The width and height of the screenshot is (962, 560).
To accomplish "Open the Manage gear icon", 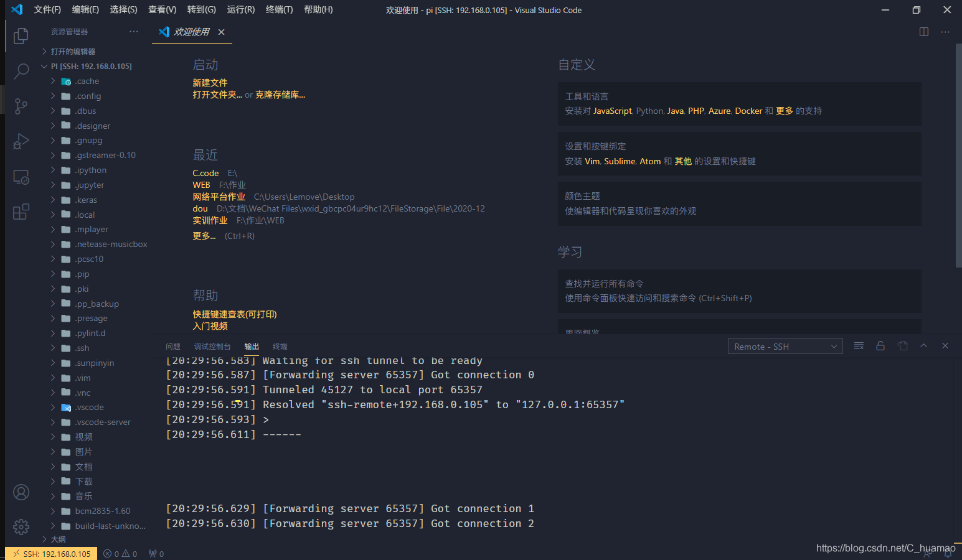I will point(21,527).
